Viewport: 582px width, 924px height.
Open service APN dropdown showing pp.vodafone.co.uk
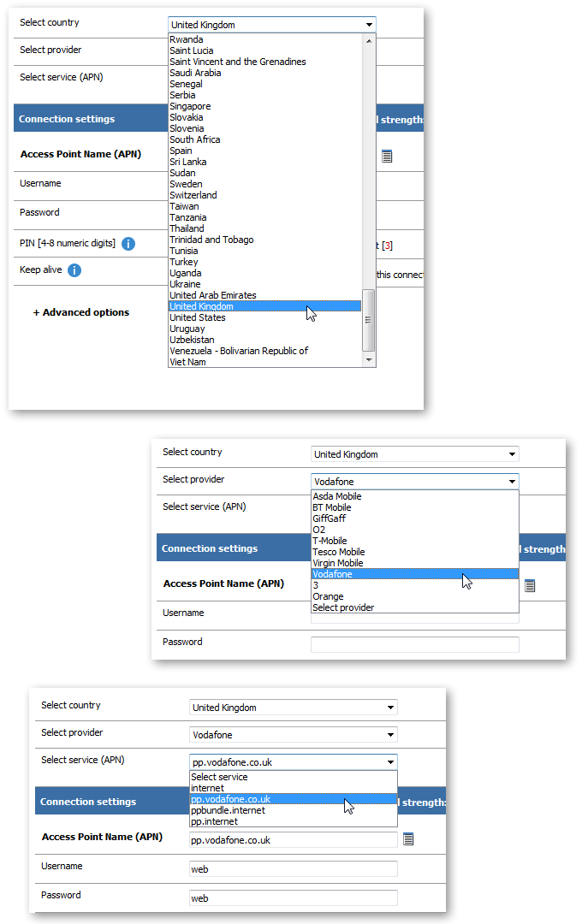[x=293, y=762]
